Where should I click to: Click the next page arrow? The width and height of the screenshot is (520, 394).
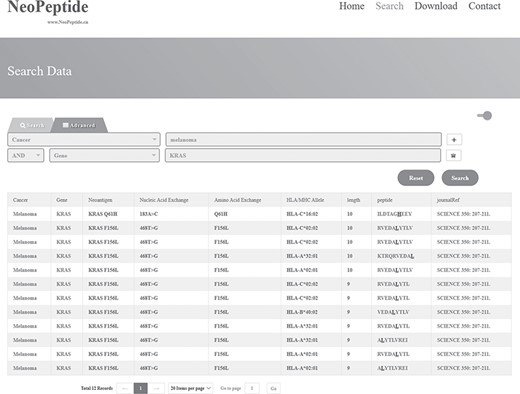pyautogui.click(x=156, y=388)
